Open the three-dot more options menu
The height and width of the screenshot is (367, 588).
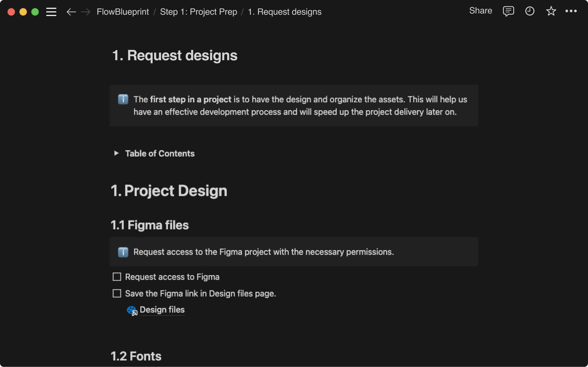coord(571,11)
